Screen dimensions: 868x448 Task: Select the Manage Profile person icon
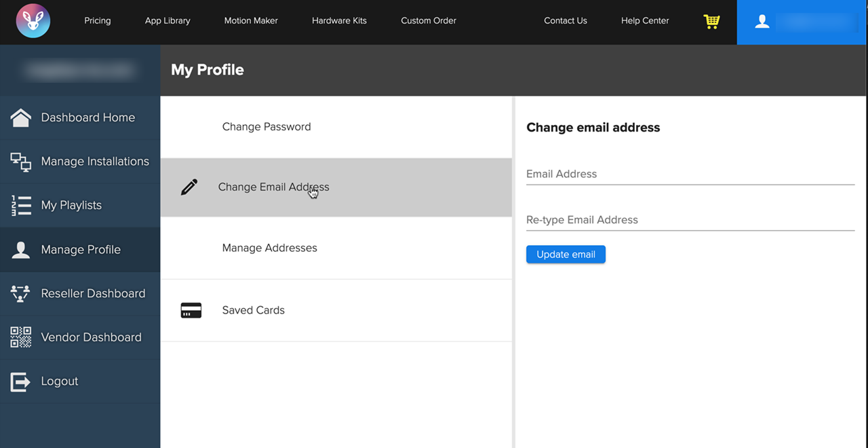click(x=20, y=249)
